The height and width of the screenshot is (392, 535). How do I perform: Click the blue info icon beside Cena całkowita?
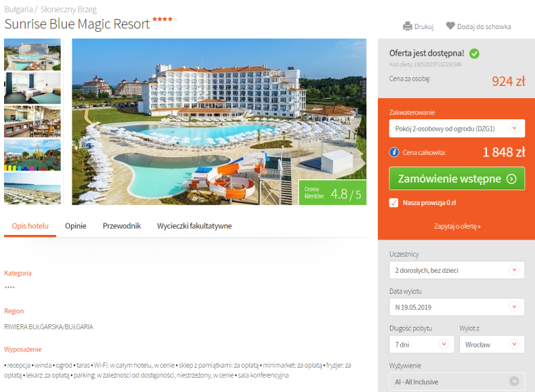pyautogui.click(x=394, y=152)
